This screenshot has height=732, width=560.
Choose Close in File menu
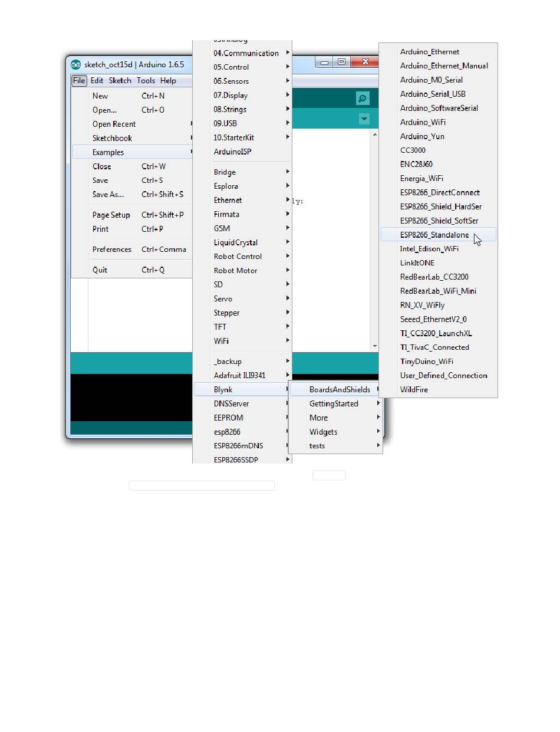click(133, 166)
